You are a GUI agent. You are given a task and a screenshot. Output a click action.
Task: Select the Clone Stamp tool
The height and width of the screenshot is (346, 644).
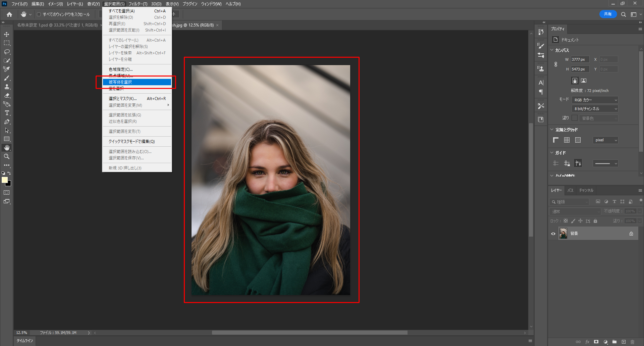click(x=7, y=87)
